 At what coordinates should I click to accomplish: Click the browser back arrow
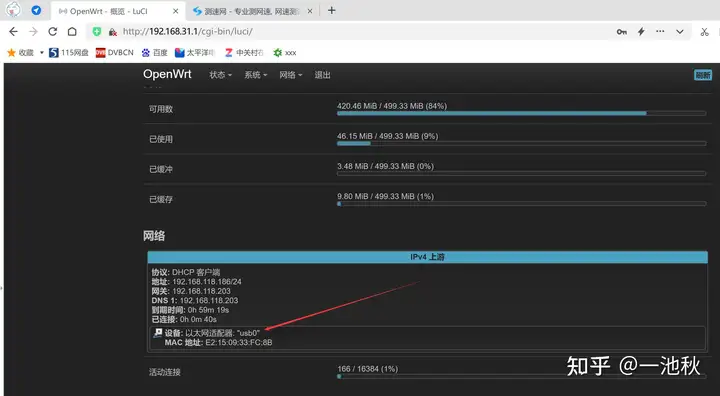(x=13, y=32)
